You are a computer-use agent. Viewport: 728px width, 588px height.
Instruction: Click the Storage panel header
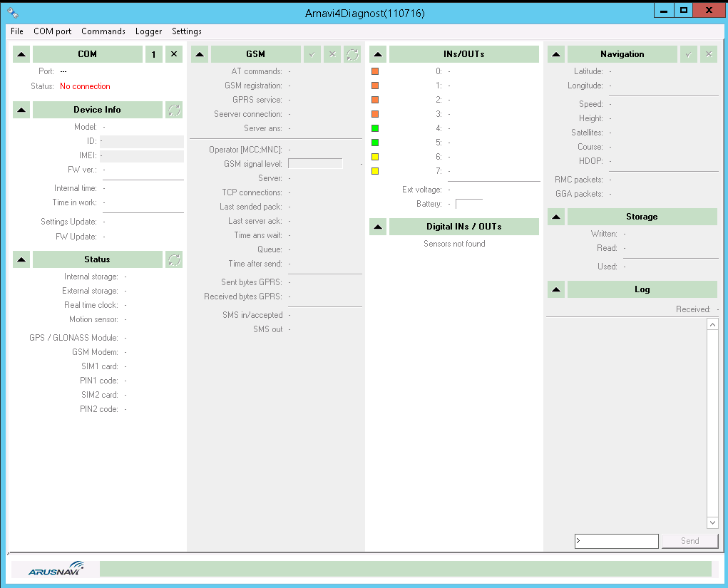(x=642, y=217)
